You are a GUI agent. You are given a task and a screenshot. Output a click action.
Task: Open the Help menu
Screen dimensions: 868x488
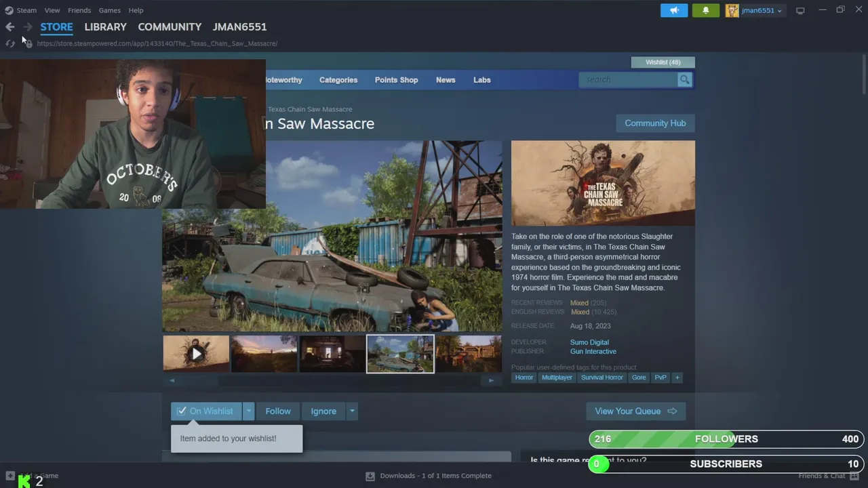136,10
